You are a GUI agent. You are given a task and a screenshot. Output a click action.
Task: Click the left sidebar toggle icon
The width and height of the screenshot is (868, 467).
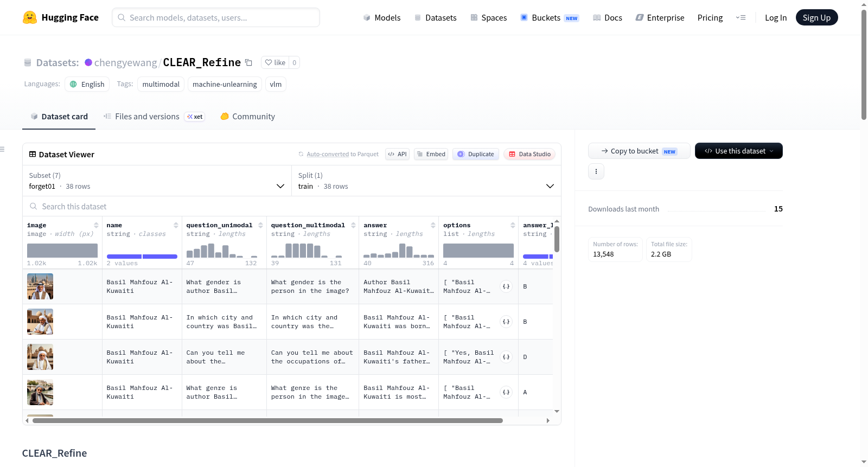(2, 149)
